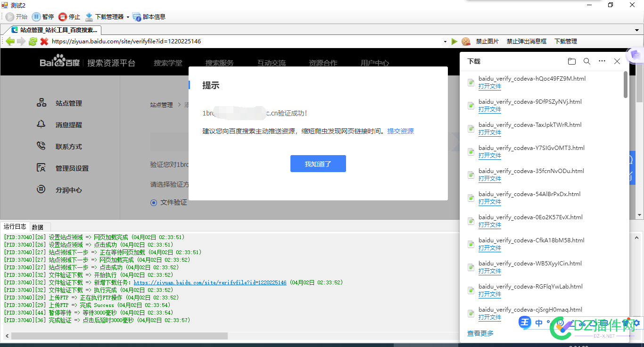Click file icon of baidu_verify_codeva-CfkA18bM58.html
Viewport: 644px width, 347px height.
[471, 244]
